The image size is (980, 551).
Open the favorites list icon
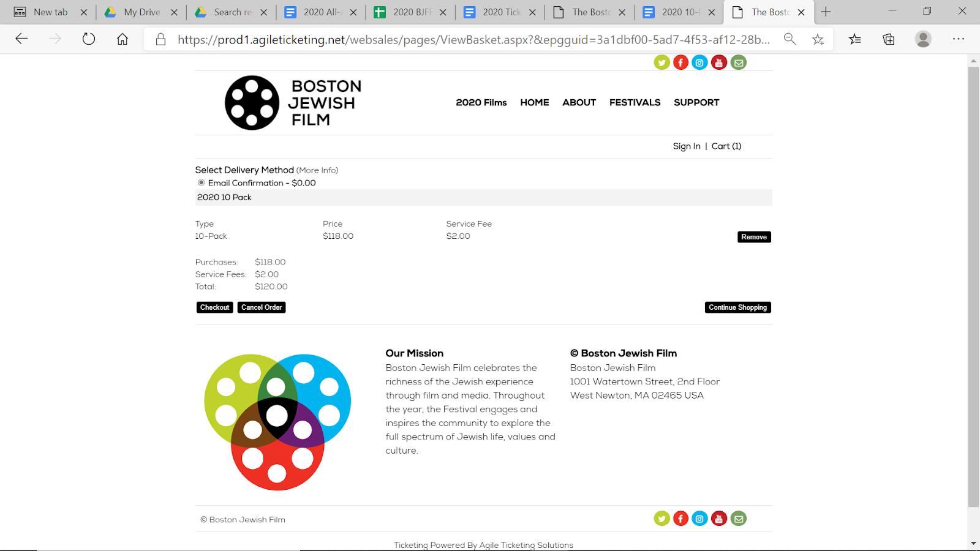pos(855,39)
